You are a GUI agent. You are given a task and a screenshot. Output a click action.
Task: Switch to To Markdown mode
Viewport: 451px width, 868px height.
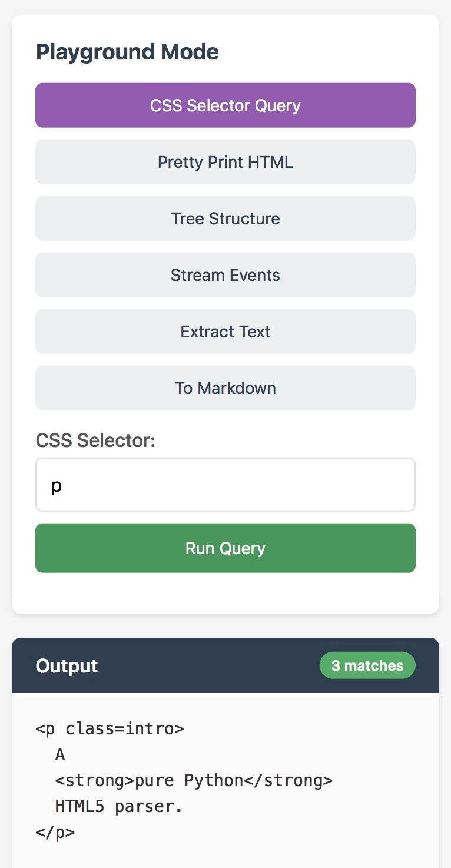pos(225,387)
